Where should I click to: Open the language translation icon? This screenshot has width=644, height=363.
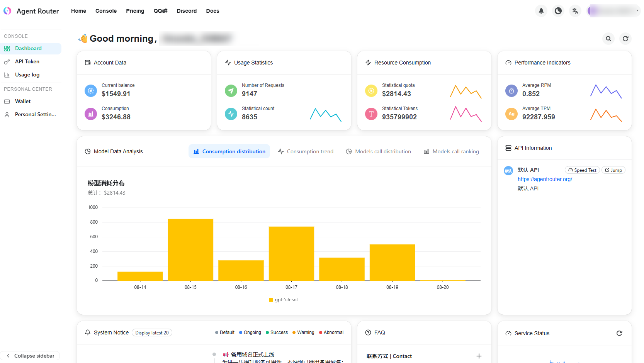point(575,11)
